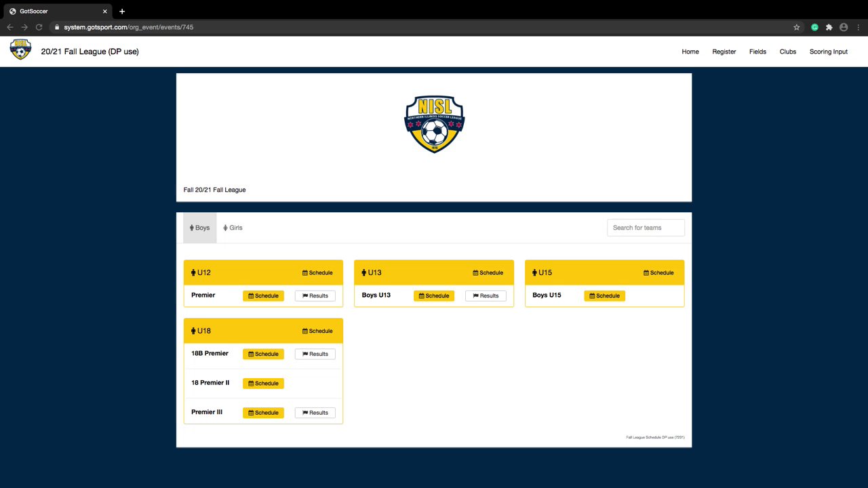Click the browser forward arrow
The height and width of the screenshot is (488, 868).
click(24, 27)
